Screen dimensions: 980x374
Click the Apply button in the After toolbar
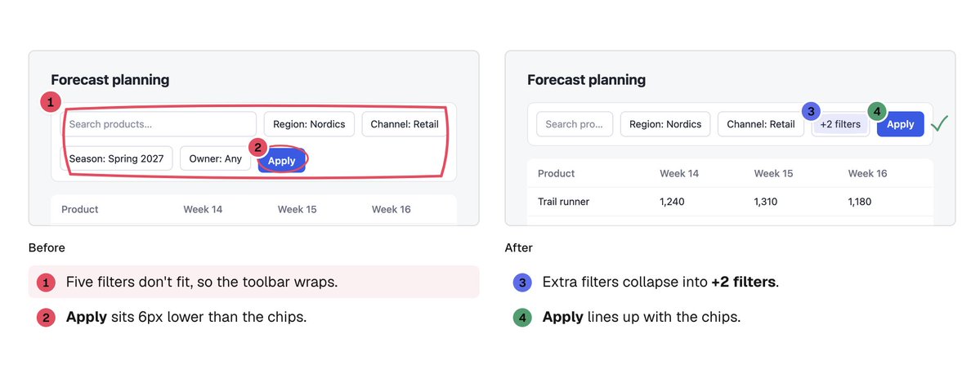point(901,124)
